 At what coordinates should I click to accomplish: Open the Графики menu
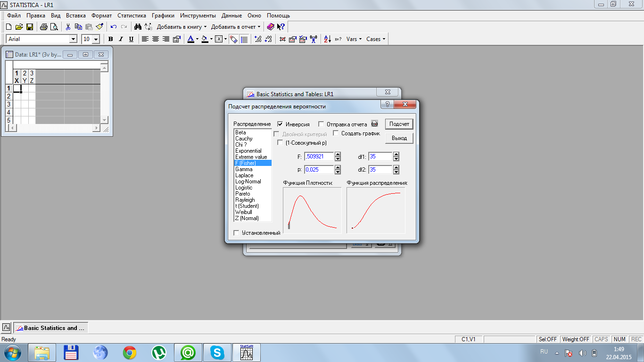pyautogui.click(x=163, y=16)
